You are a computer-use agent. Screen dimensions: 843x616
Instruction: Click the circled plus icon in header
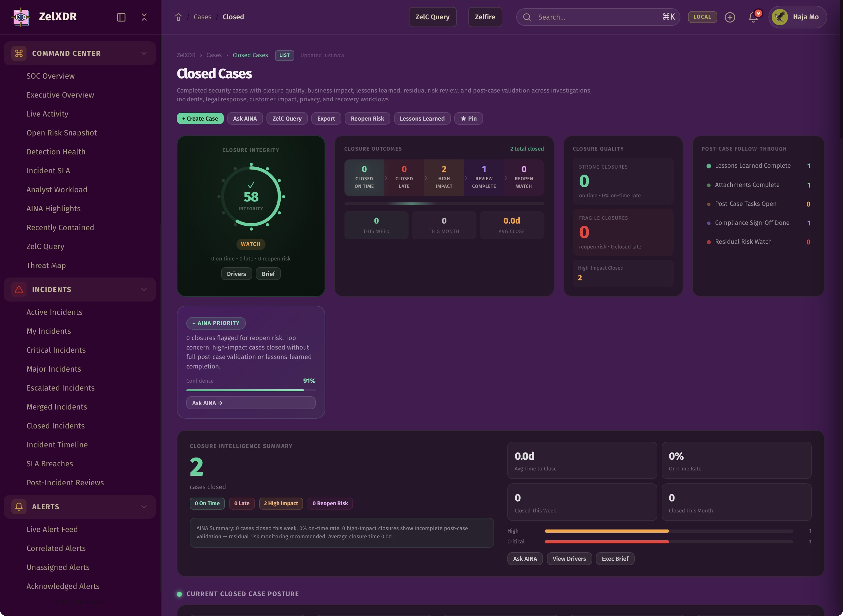coord(730,17)
